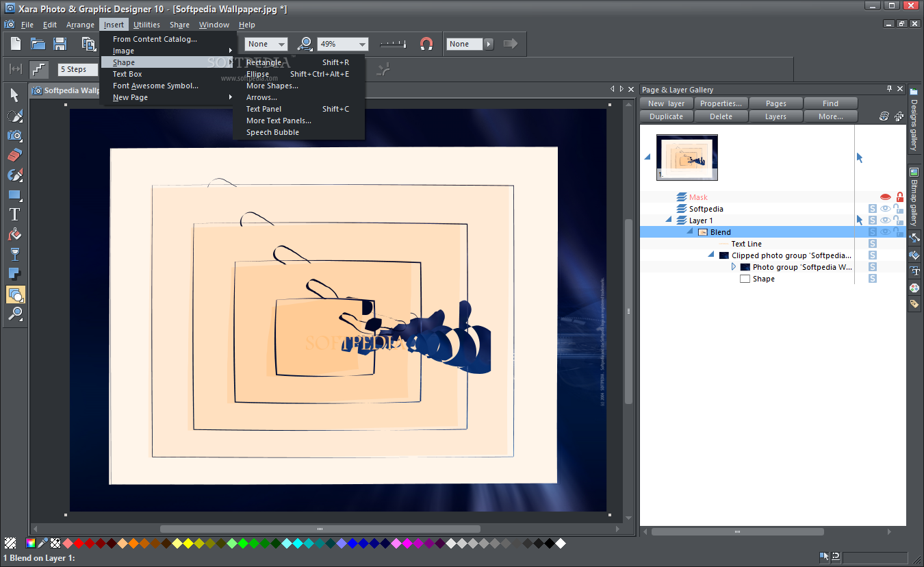Click the zoom magnifier icon beside 49%

click(x=305, y=44)
